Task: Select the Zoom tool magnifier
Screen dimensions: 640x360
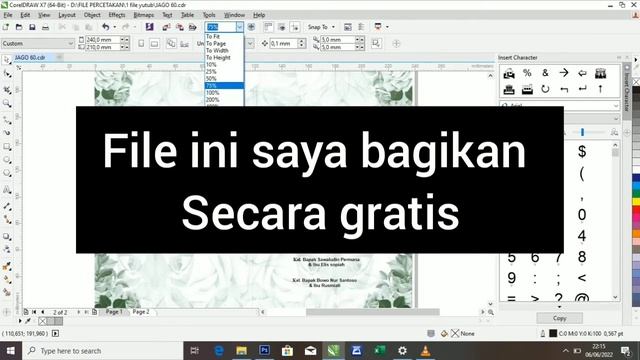Action: click(7, 104)
